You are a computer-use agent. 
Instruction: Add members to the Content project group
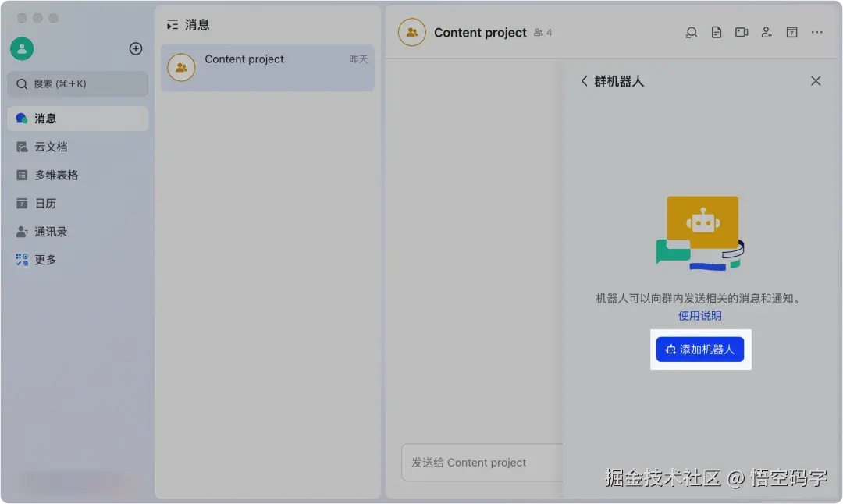(x=766, y=32)
